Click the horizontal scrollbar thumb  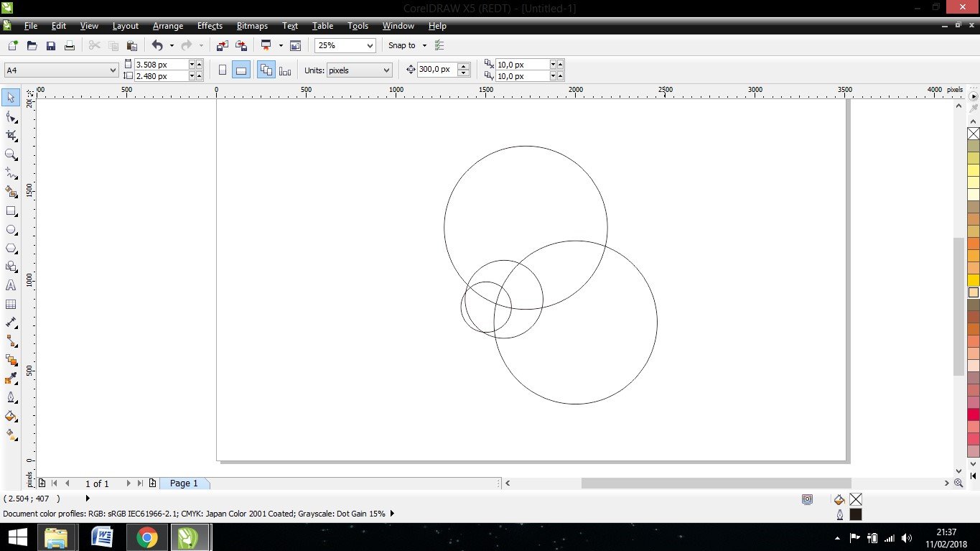point(716,483)
